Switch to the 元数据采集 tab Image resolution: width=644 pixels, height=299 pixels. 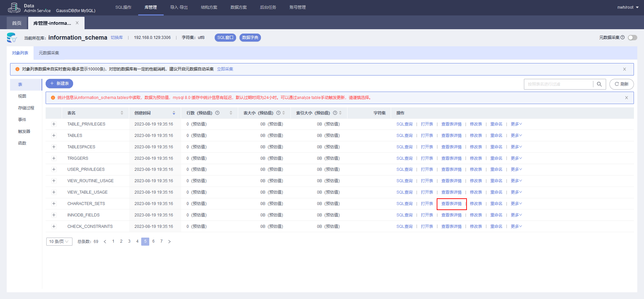pyautogui.click(x=49, y=53)
